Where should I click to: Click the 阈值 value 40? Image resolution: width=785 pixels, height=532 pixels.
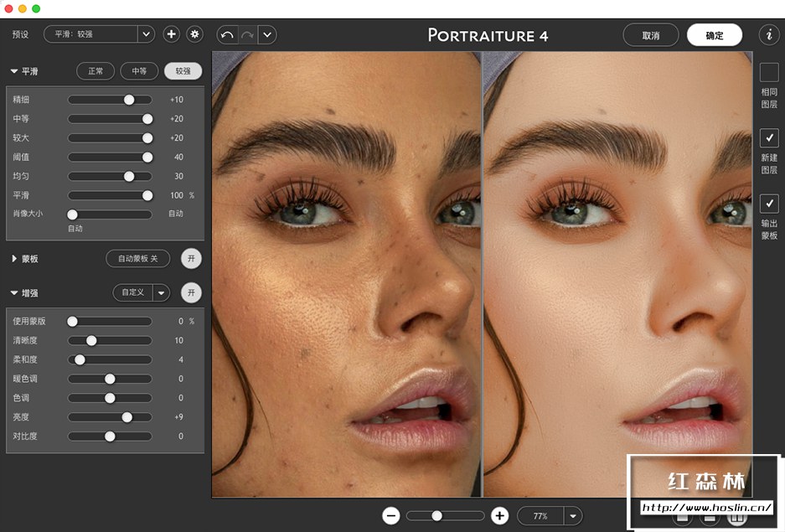coord(178,158)
